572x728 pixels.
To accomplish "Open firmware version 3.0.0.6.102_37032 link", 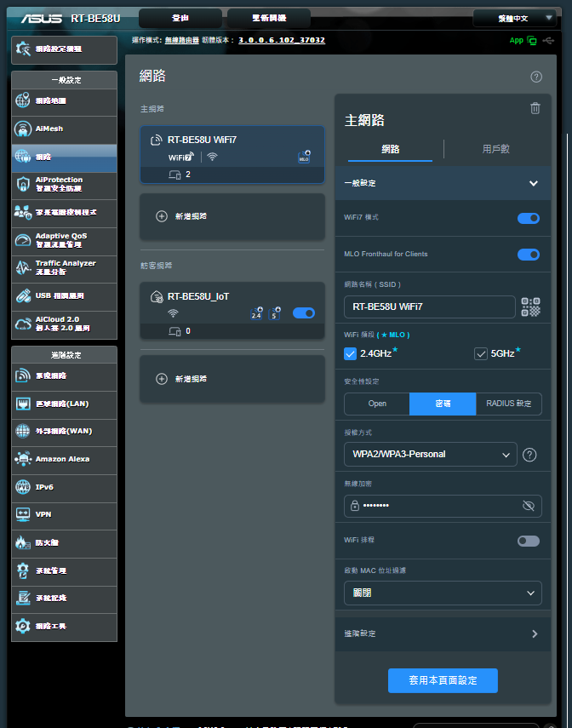I will tap(282, 40).
